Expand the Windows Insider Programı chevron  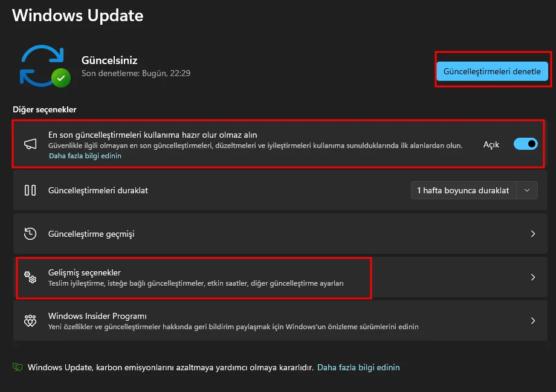pos(532,321)
